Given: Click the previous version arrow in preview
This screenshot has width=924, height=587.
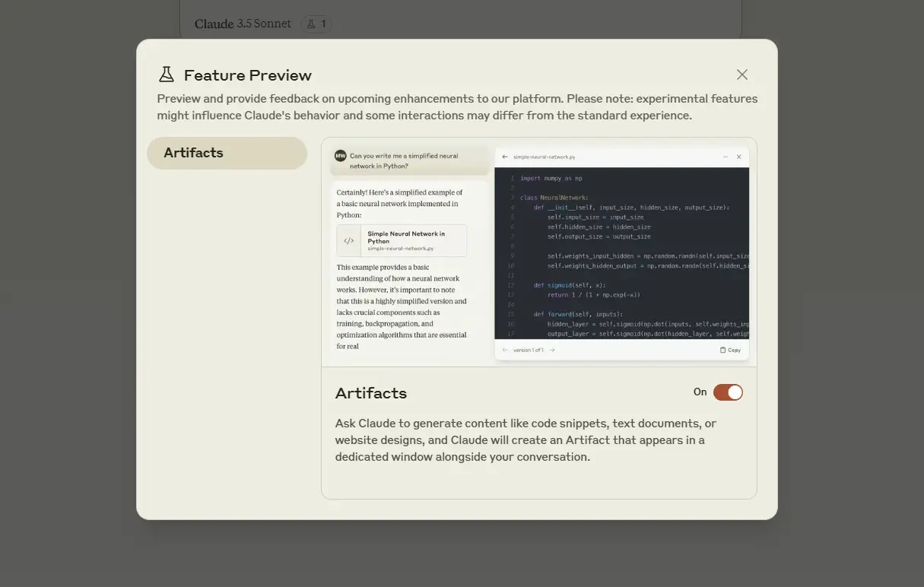Looking at the screenshot, I should coord(505,350).
